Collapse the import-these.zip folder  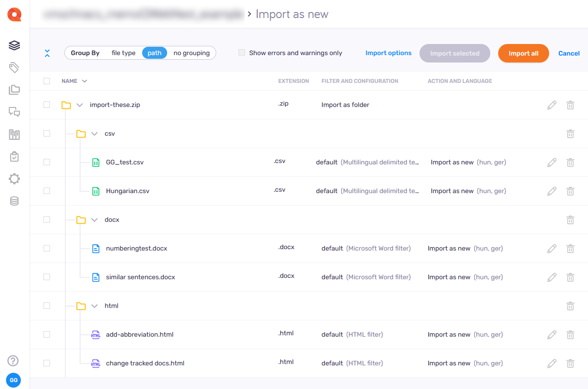[80, 105]
